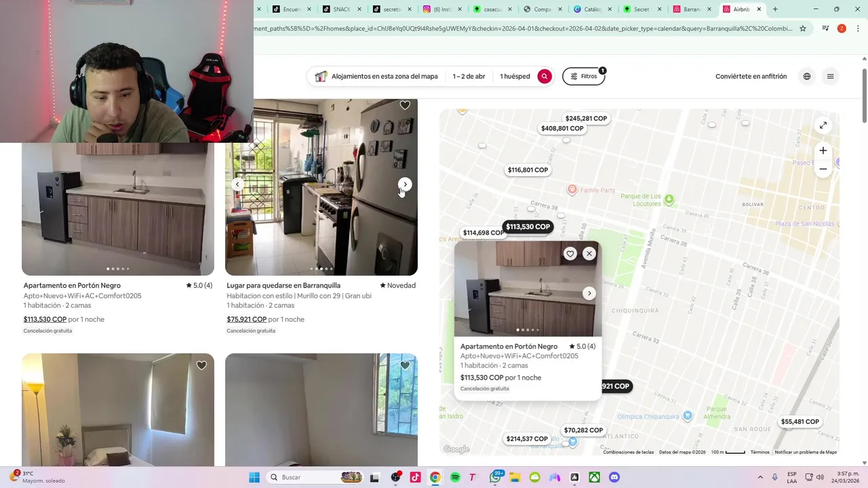Image resolution: width=868 pixels, height=488 pixels.
Task: Select the $114,698 COP map marker
Action: point(483,233)
